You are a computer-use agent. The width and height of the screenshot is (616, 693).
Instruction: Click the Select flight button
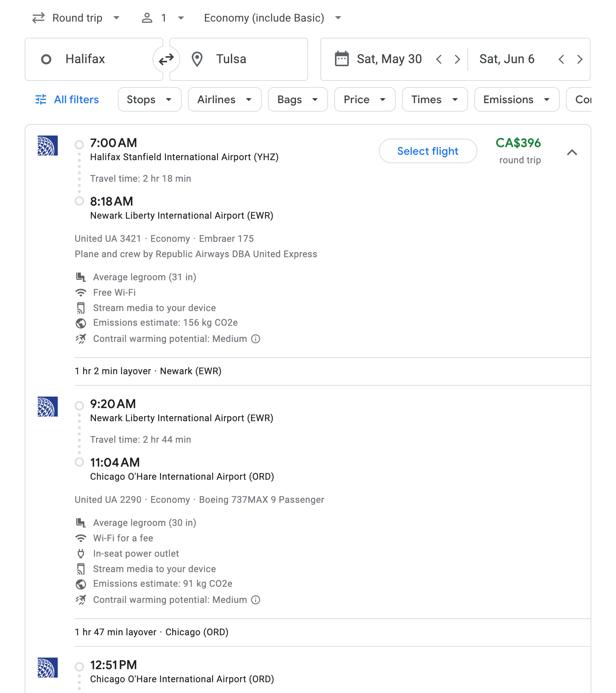pyautogui.click(x=427, y=151)
